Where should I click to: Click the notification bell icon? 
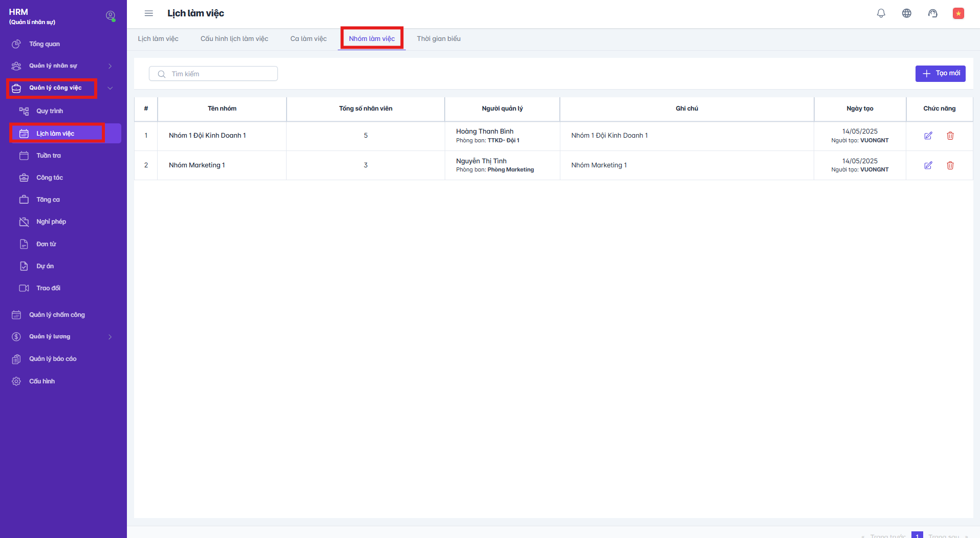click(881, 13)
